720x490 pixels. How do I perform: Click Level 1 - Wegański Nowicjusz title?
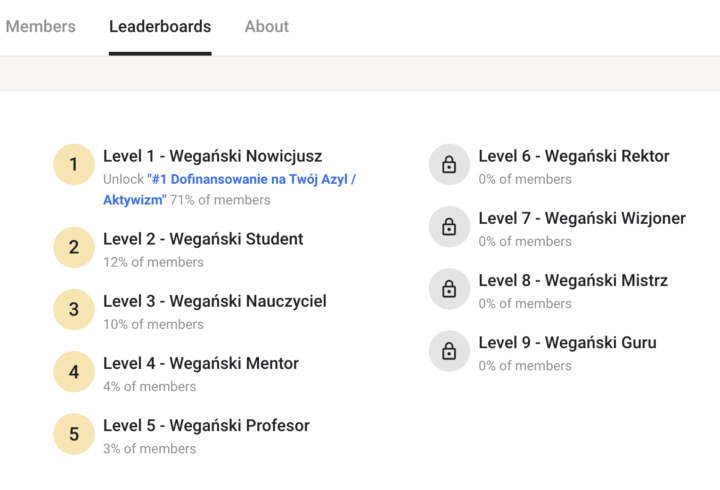212,156
